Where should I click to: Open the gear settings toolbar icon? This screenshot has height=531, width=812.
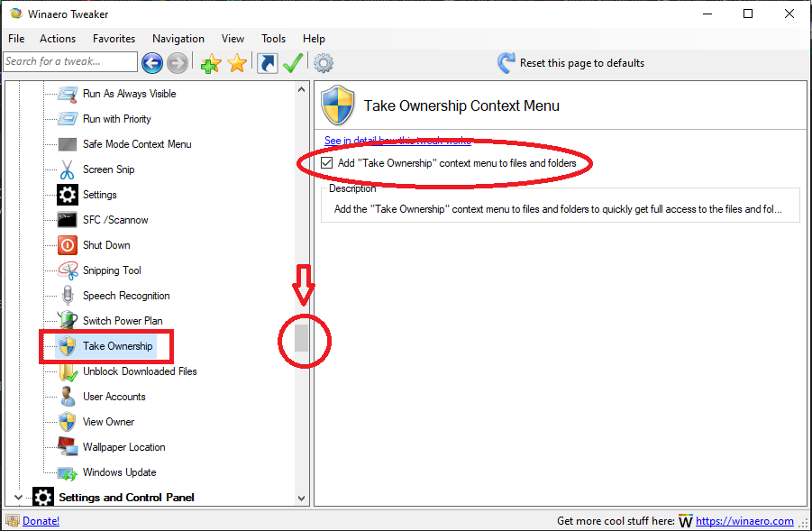point(324,63)
